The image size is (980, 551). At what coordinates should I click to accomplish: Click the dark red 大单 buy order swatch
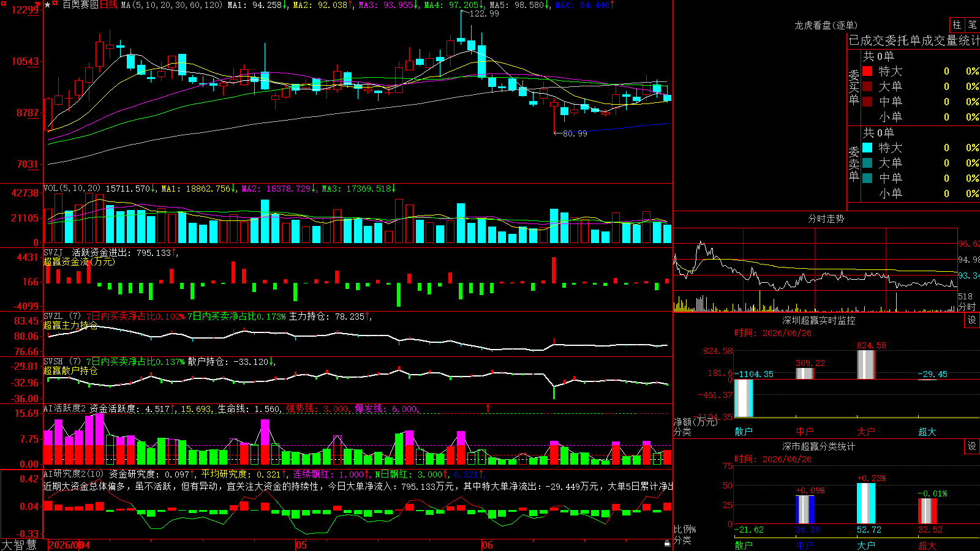[x=867, y=86]
